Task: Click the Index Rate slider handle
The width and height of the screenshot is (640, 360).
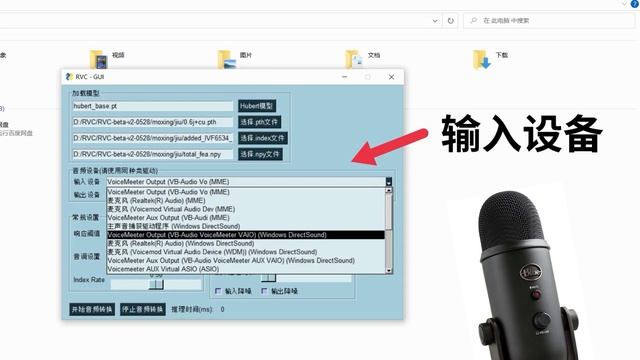Action: (x=156, y=284)
